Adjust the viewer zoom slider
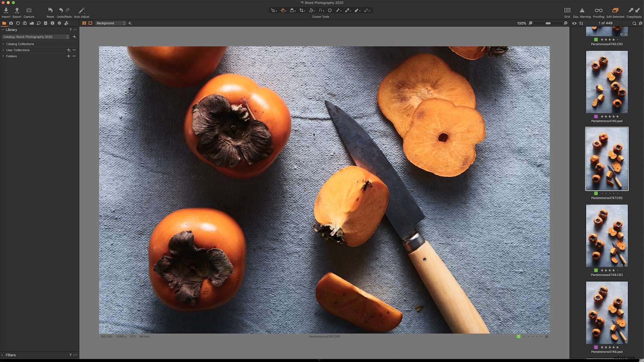 point(548,23)
